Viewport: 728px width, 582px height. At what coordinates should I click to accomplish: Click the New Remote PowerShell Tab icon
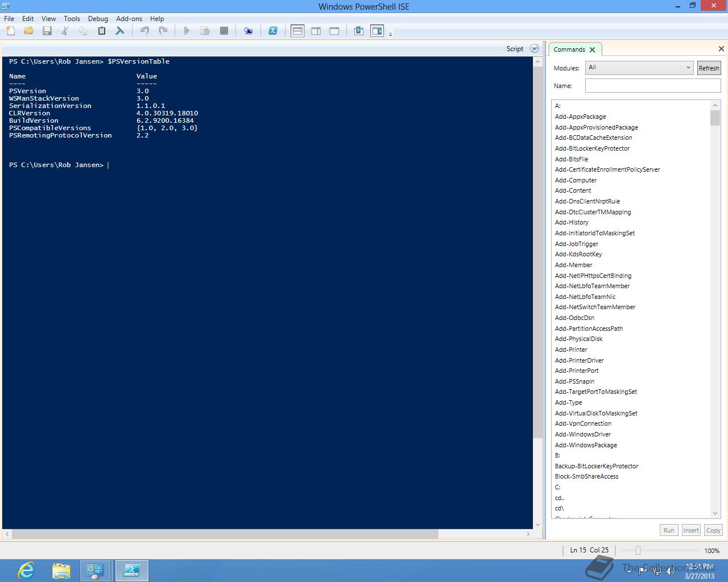click(x=248, y=31)
